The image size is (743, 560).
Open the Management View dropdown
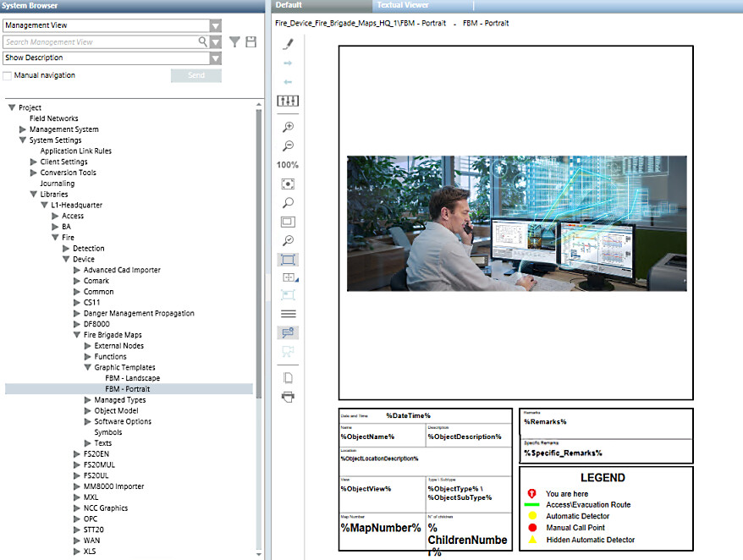pyautogui.click(x=216, y=26)
